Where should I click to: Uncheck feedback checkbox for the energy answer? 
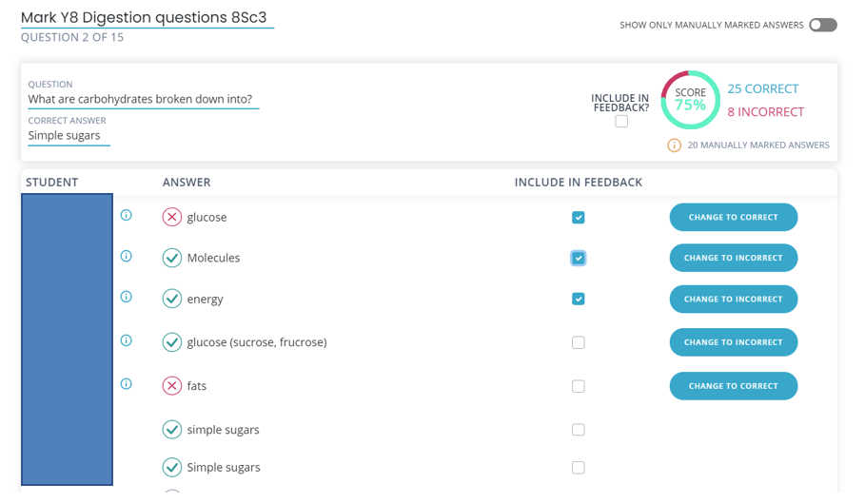coord(578,300)
